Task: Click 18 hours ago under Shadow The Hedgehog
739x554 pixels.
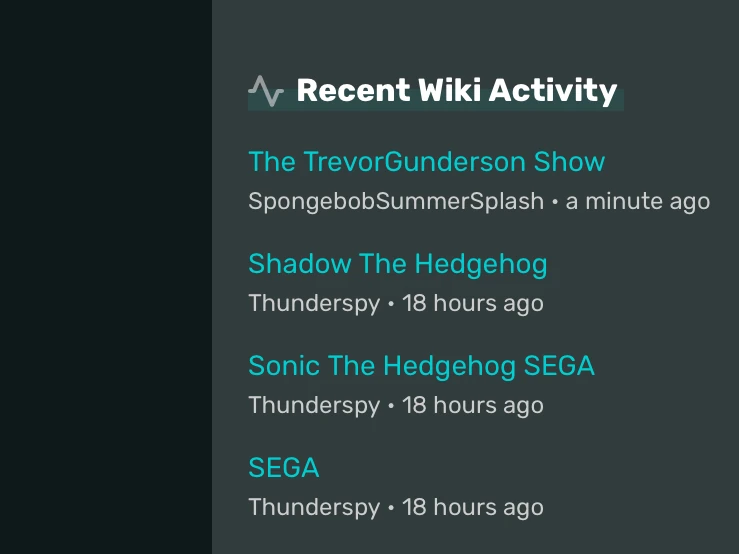Action: (472, 303)
